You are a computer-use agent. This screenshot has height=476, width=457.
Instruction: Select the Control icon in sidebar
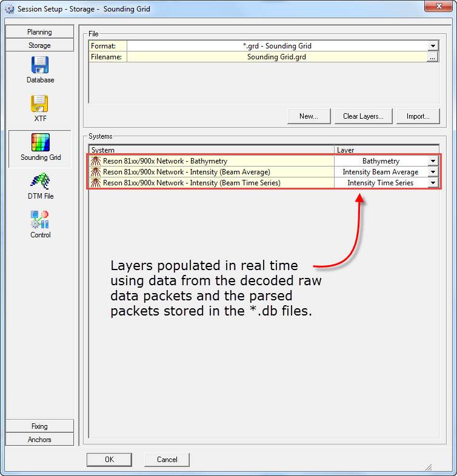click(39, 219)
